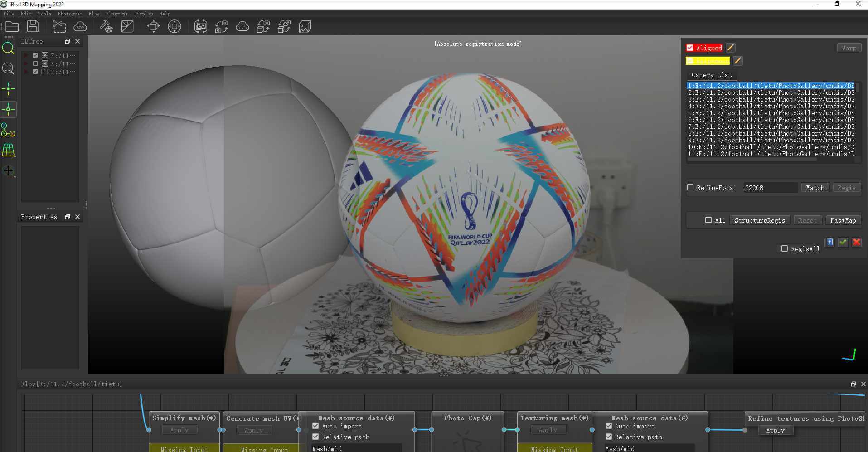Close the Properties panel
Viewport: 868px width, 452px height.
[x=78, y=217]
